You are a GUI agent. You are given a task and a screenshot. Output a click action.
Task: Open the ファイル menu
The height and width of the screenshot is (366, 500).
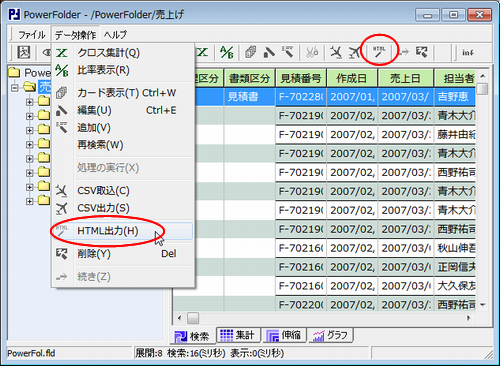[x=32, y=35]
